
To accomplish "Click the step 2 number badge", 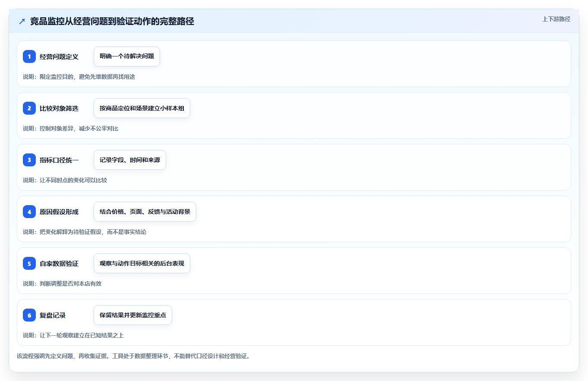I will pyautogui.click(x=29, y=108).
